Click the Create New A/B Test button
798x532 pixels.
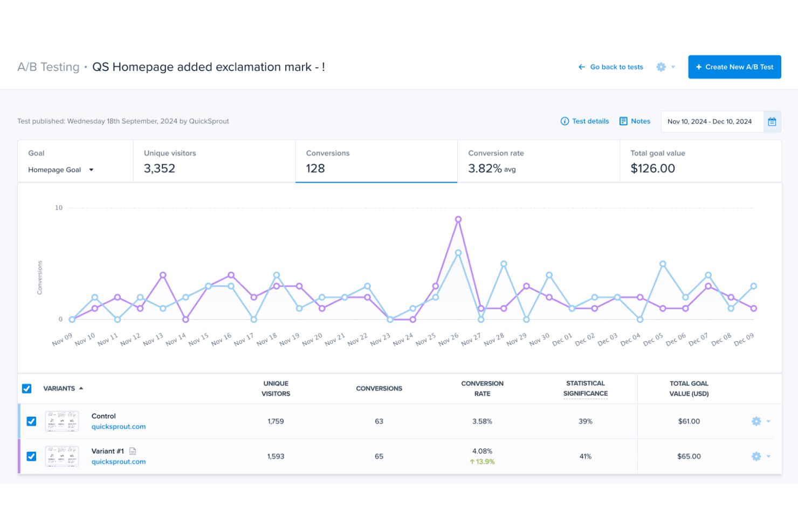tap(734, 67)
